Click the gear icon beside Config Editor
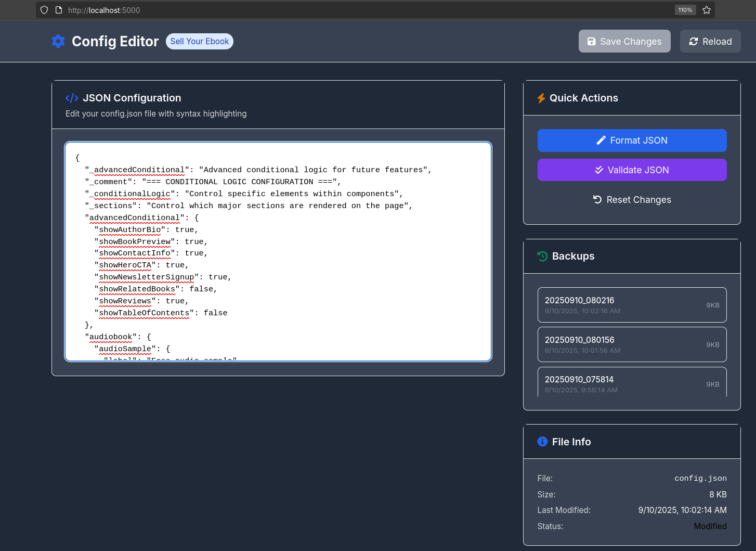756x551 pixels. click(x=58, y=41)
